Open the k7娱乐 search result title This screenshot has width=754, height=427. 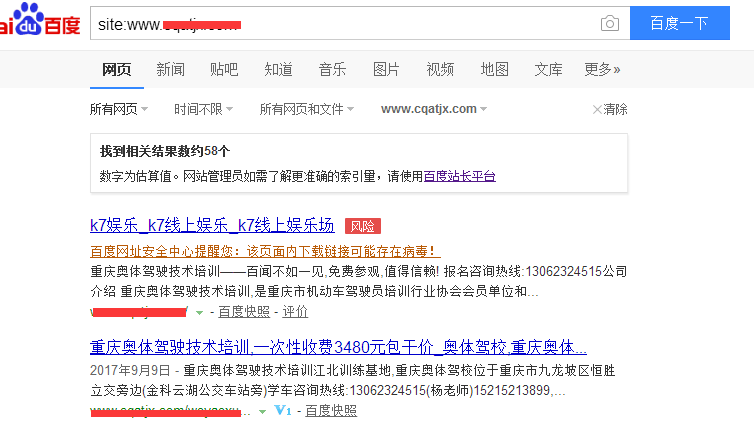point(212,225)
